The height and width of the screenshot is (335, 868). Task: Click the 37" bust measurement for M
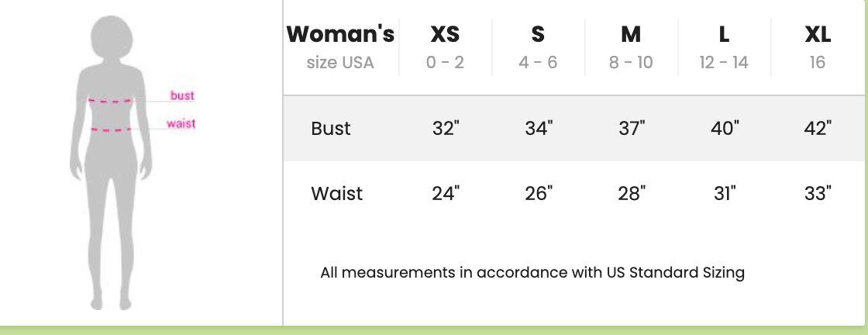[x=632, y=129]
